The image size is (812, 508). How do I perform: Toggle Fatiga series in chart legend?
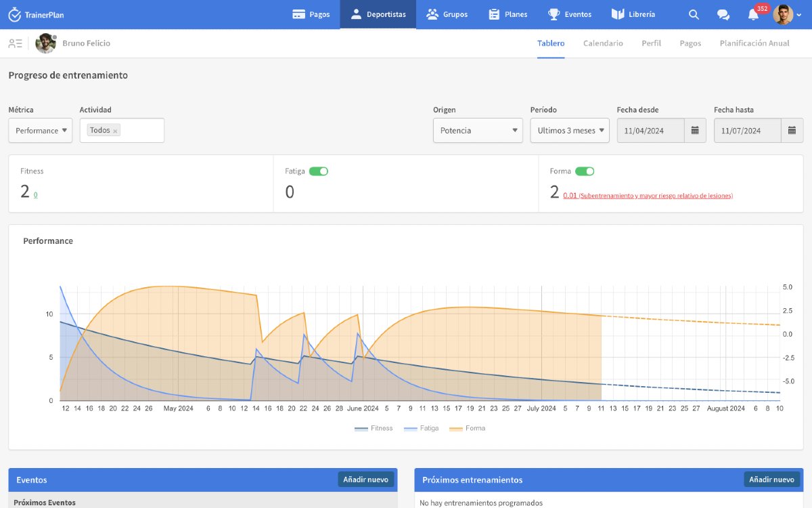[x=421, y=428]
